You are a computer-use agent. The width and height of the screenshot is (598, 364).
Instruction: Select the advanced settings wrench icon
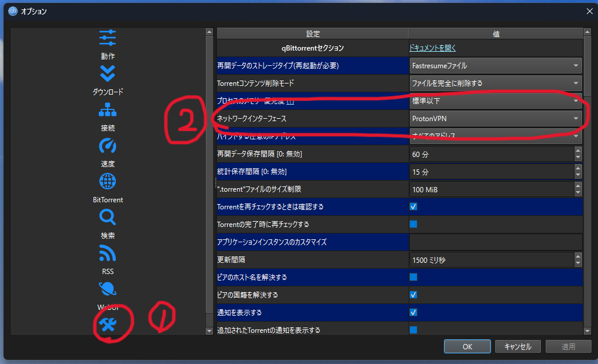click(x=108, y=325)
